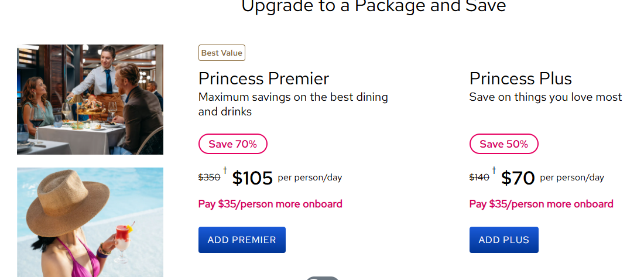Image resolution: width=644 pixels, height=280 pixels.
Task: Click the crossed-out $140 original price
Action: pyautogui.click(x=479, y=177)
